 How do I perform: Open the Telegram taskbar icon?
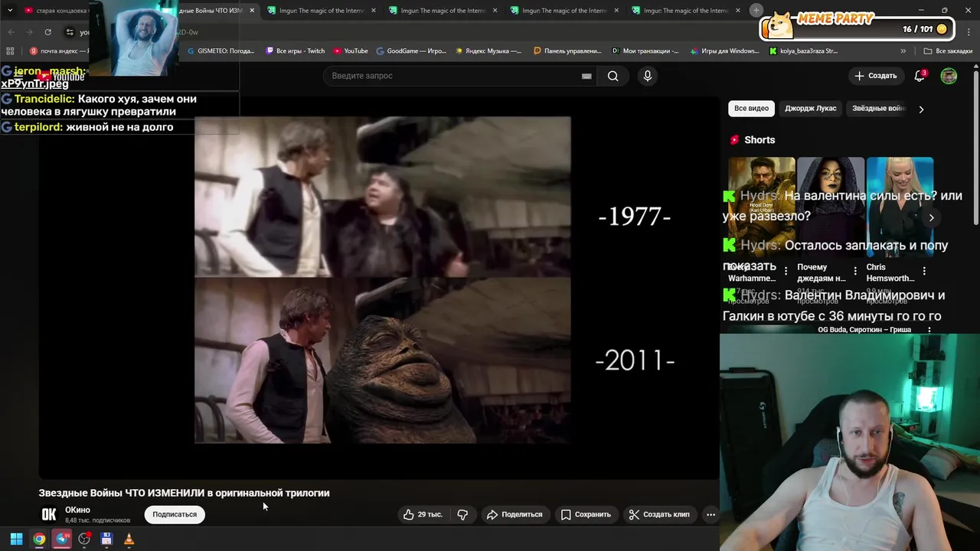click(62, 539)
